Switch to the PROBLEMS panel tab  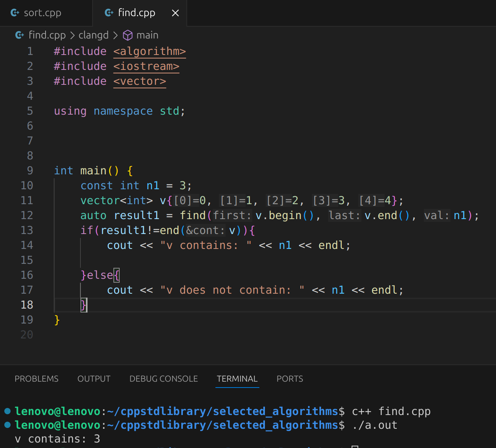(x=36, y=379)
